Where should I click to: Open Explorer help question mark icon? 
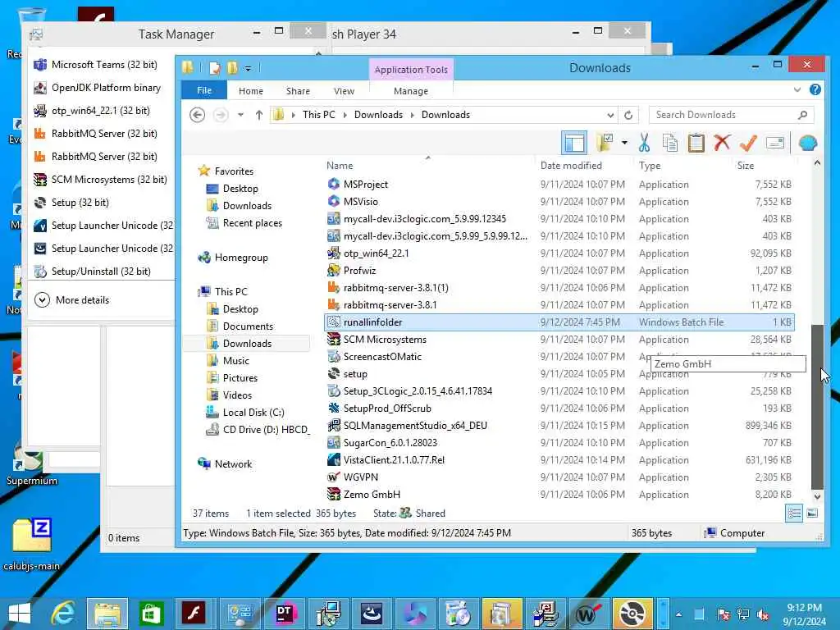[815, 90]
